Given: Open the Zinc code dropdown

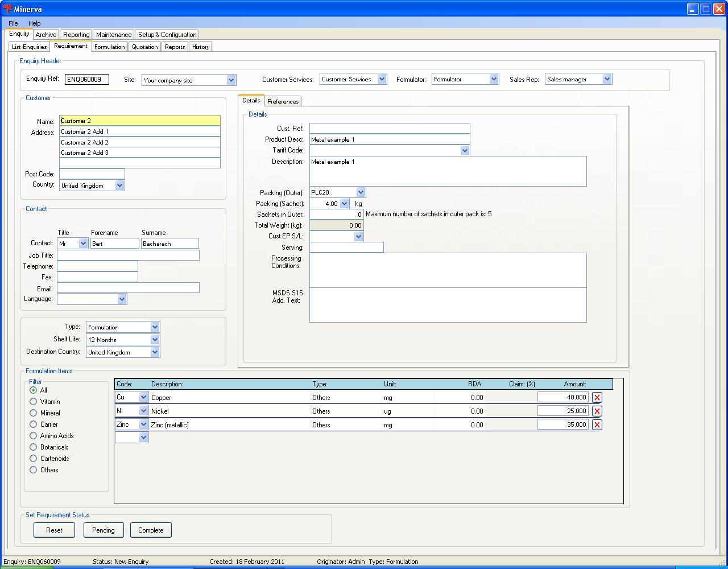Looking at the screenshot, I should pyautogui.click(x=143, y=424).
